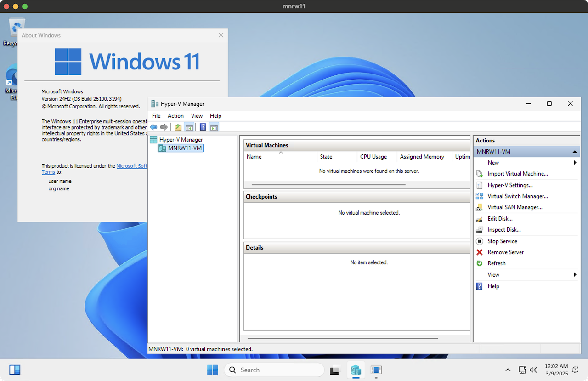This screenshot has height=381, width=588.
Task: Open the View menu in menu bar
Action: click(x=197, y=116)
